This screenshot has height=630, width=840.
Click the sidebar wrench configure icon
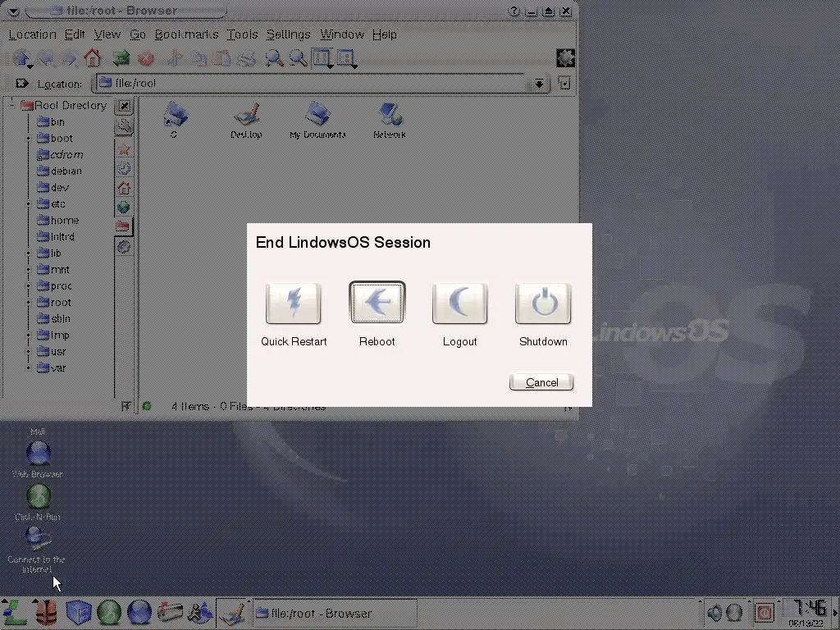click(124, 127)
